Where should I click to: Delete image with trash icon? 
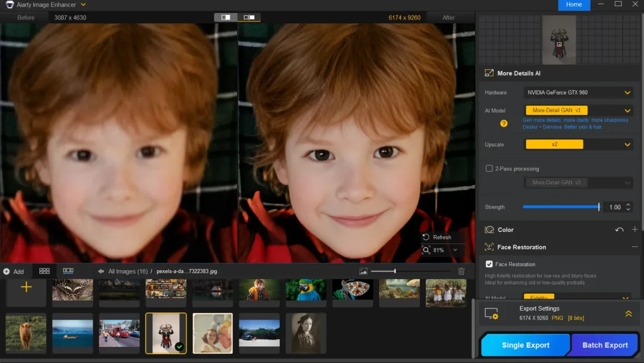pyautogui.click(x=461, y=271)
